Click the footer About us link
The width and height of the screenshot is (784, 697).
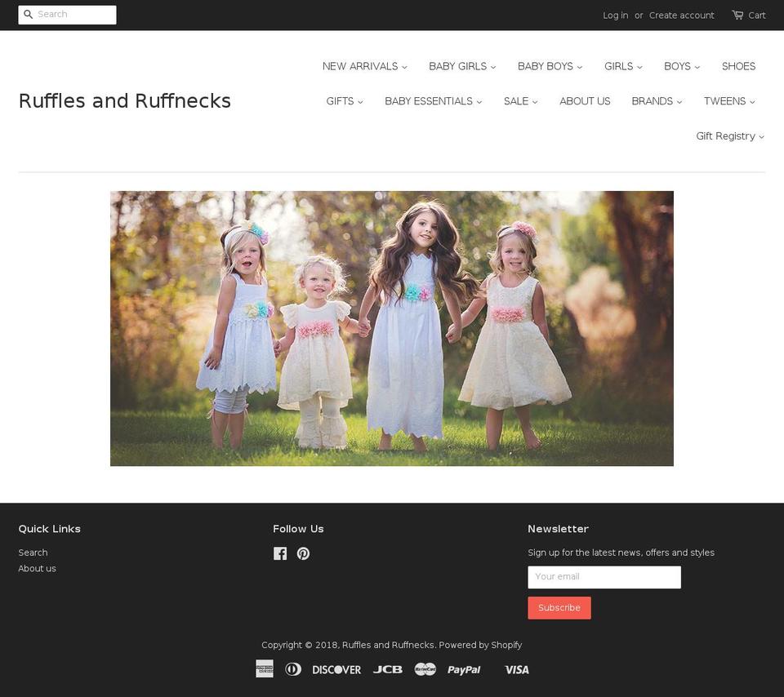coord(37,569)
